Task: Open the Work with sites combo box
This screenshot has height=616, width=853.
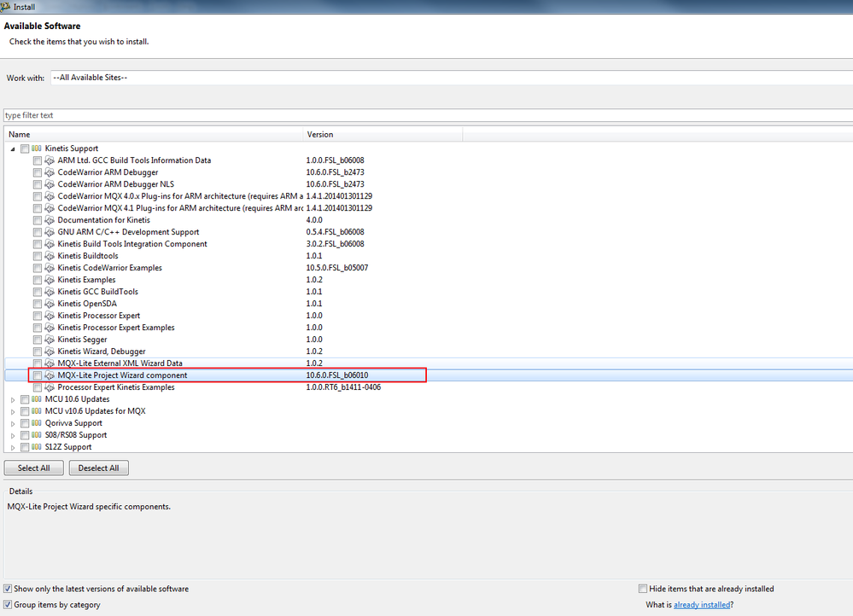Action: [452, 78]
